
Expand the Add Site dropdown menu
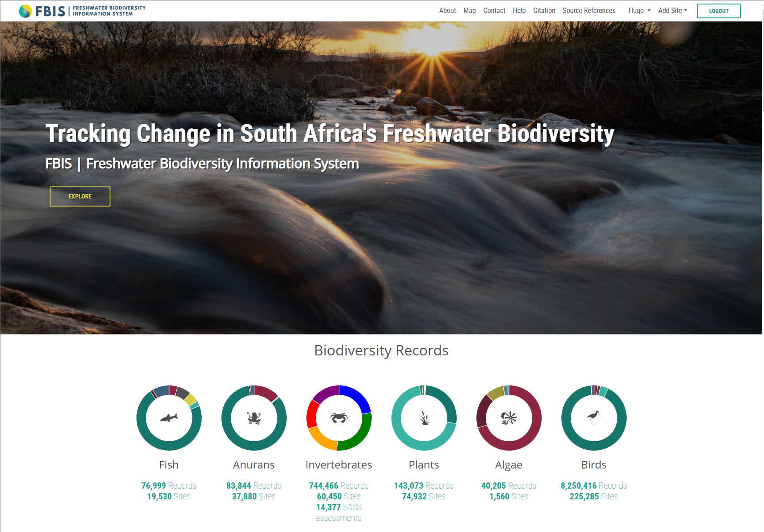672,11
